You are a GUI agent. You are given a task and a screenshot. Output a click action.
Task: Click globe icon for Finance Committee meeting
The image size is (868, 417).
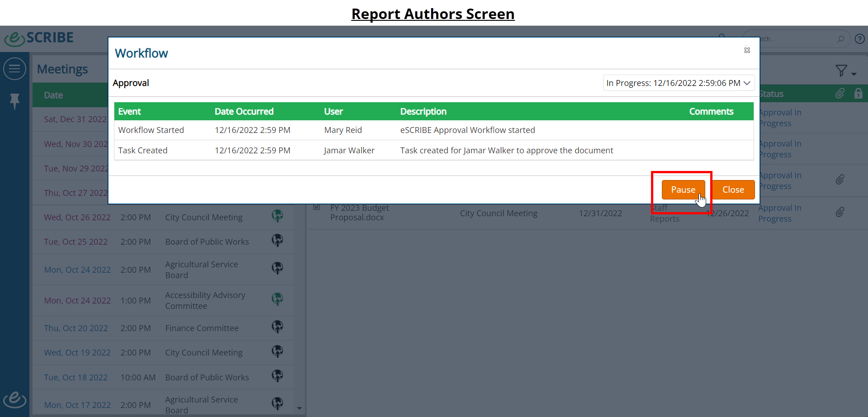[277, 327]
